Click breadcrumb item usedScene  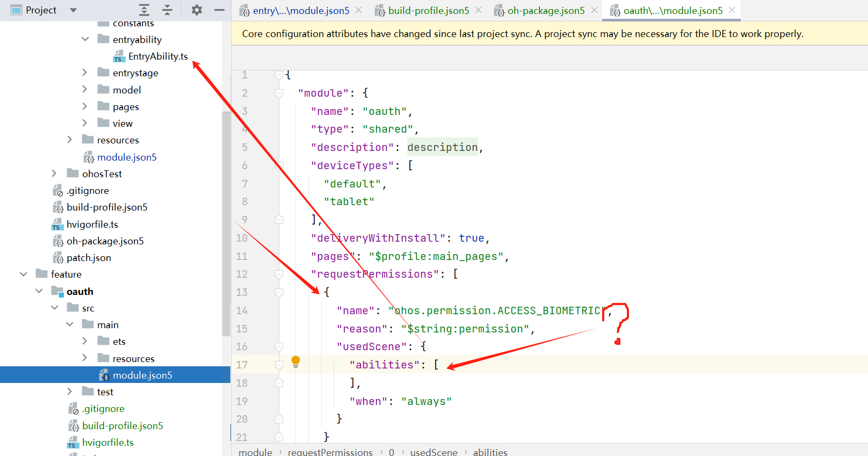point(433,452)
